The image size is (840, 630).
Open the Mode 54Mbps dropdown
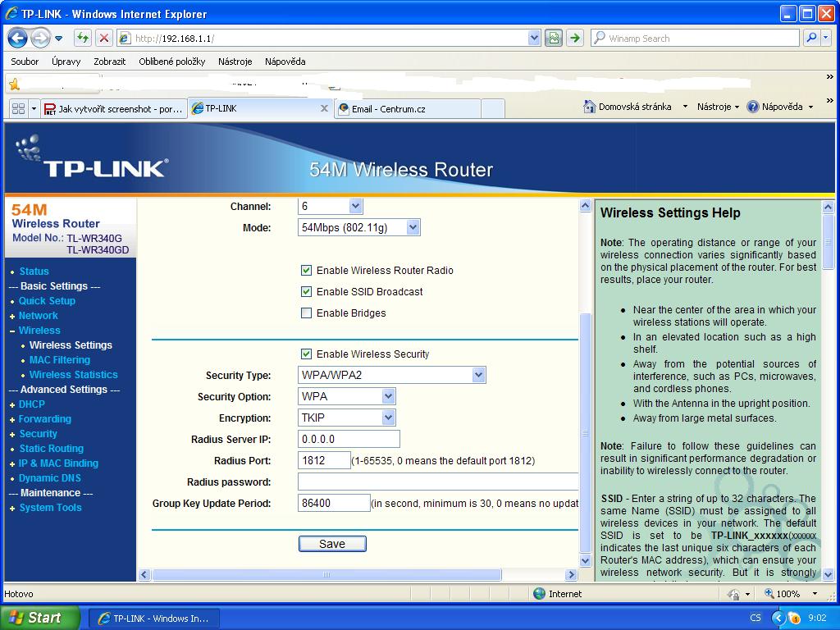(x=359, y=228)
